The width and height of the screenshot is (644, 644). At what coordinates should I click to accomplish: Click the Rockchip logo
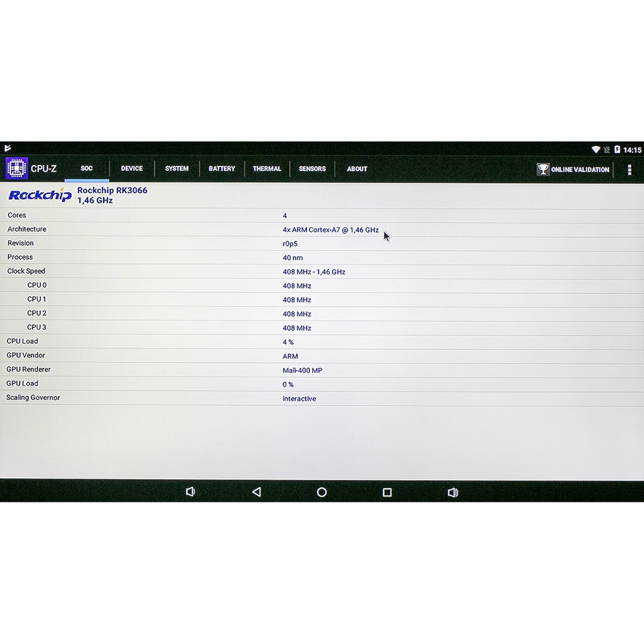(40, 195)
